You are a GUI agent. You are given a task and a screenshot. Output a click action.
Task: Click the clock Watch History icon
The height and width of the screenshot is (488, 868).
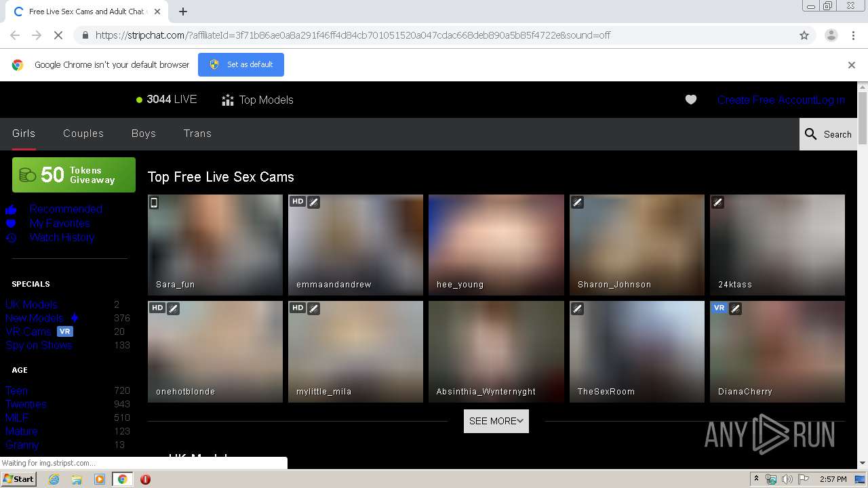click(x=11, y=237)
